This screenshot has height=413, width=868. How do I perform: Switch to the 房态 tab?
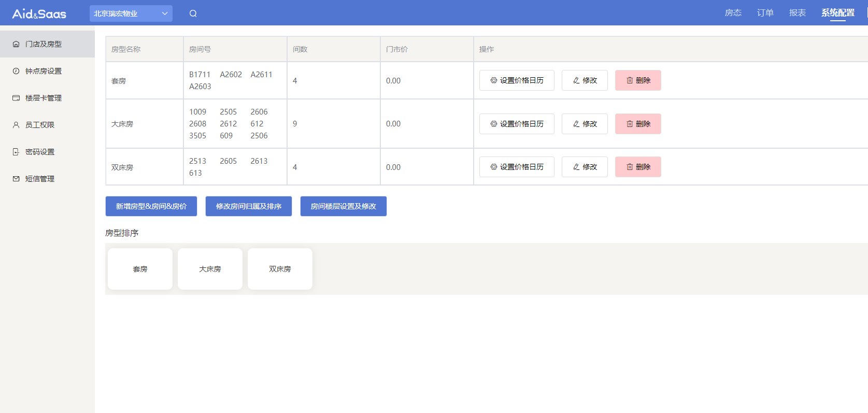[x=733, y=13]
